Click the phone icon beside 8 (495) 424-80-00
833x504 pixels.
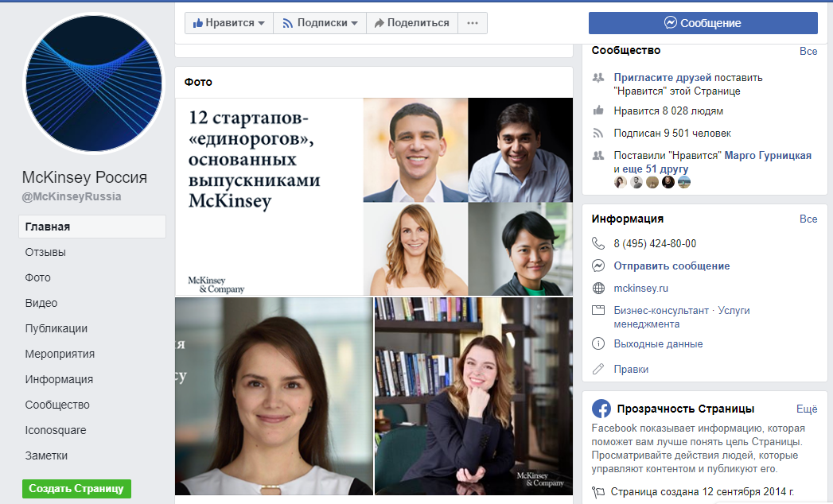click(x=598, y=243)
